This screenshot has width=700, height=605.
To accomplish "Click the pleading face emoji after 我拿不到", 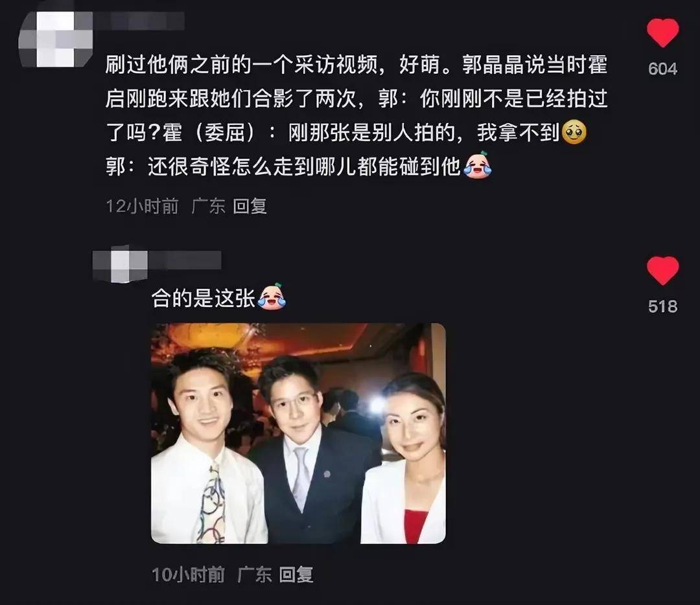I will click(574, 132).
